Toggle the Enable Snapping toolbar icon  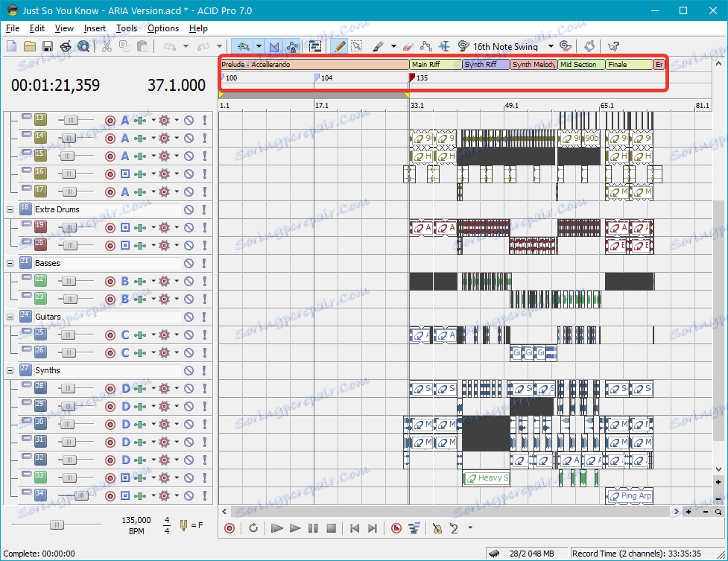point(243,46)
